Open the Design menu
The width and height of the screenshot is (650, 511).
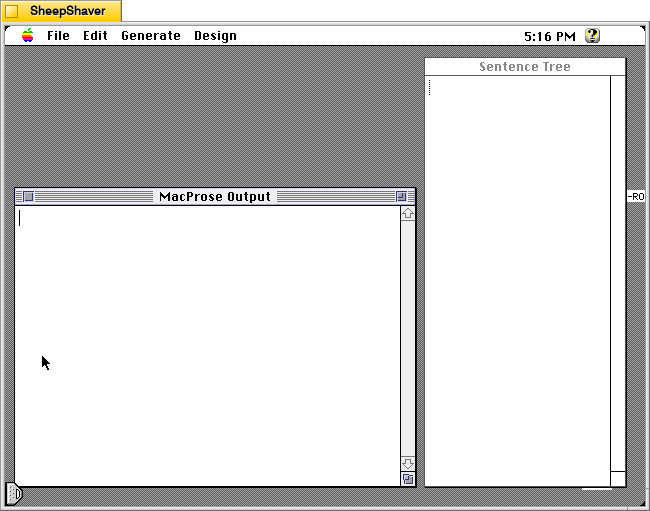click(x=216, y=36)
